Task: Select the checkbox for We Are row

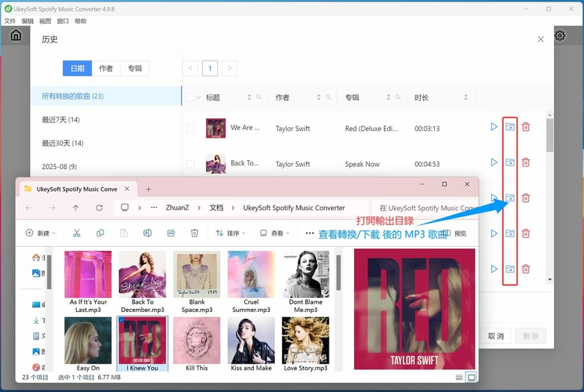Action: [x=190, y=129]
